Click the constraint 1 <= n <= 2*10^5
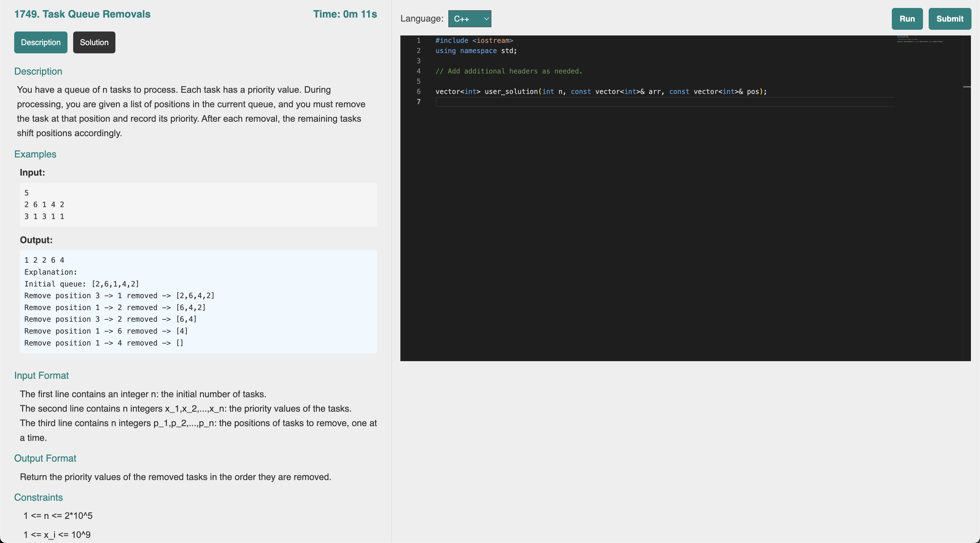980x543 pixels. (58, 515)
